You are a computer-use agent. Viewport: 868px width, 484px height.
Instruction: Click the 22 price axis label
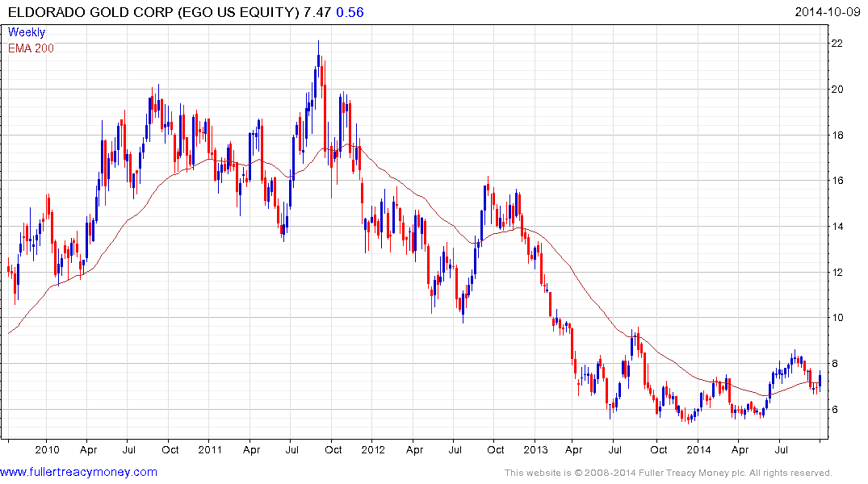(x=837, y=43)
